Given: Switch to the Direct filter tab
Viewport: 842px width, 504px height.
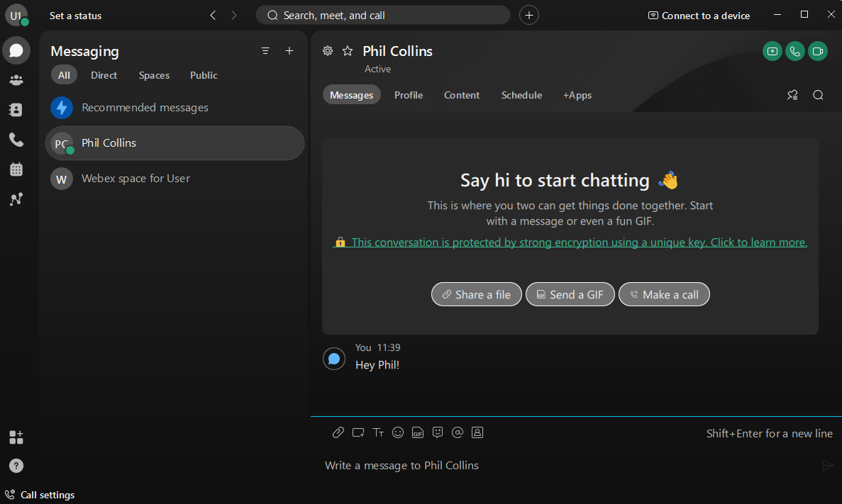Looking at the screenshot, I should click(x=104, y=75).
